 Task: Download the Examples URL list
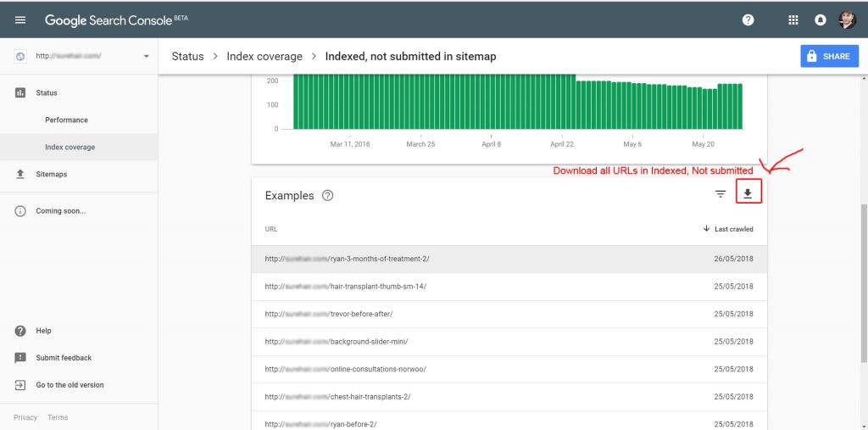(x=748, y=193)
